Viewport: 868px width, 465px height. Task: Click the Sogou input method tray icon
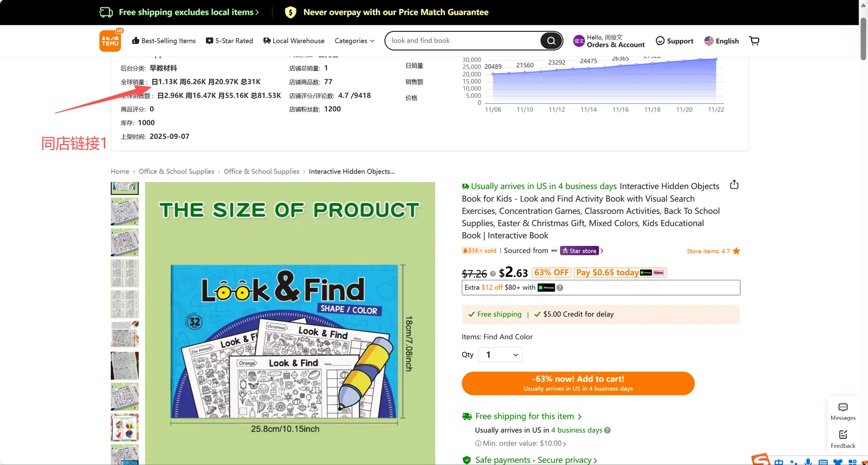[x=761, y=460]
